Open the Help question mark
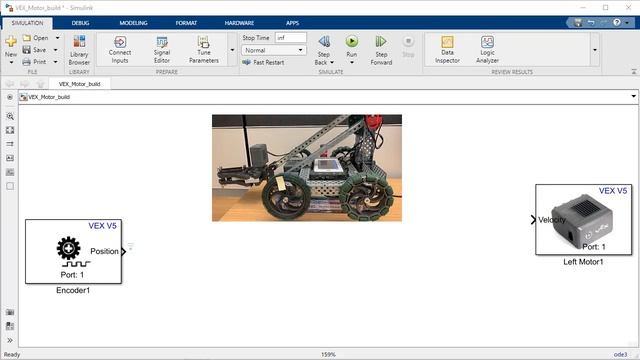 [x=617, y=22]
